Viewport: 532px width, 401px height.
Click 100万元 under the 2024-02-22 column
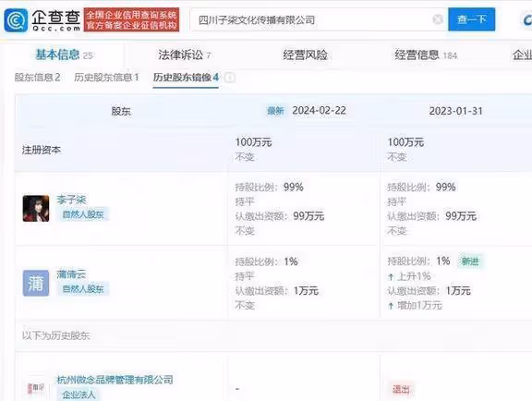(x=253, y=142)
